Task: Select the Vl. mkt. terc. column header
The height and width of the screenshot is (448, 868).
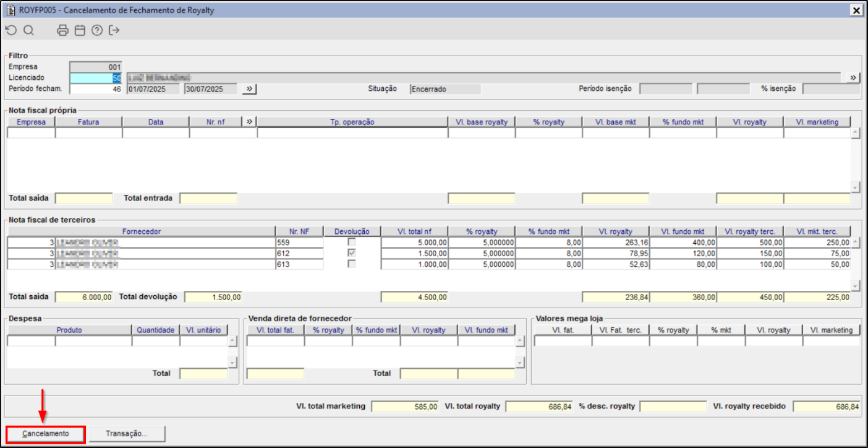Action: tap(817, 231)
